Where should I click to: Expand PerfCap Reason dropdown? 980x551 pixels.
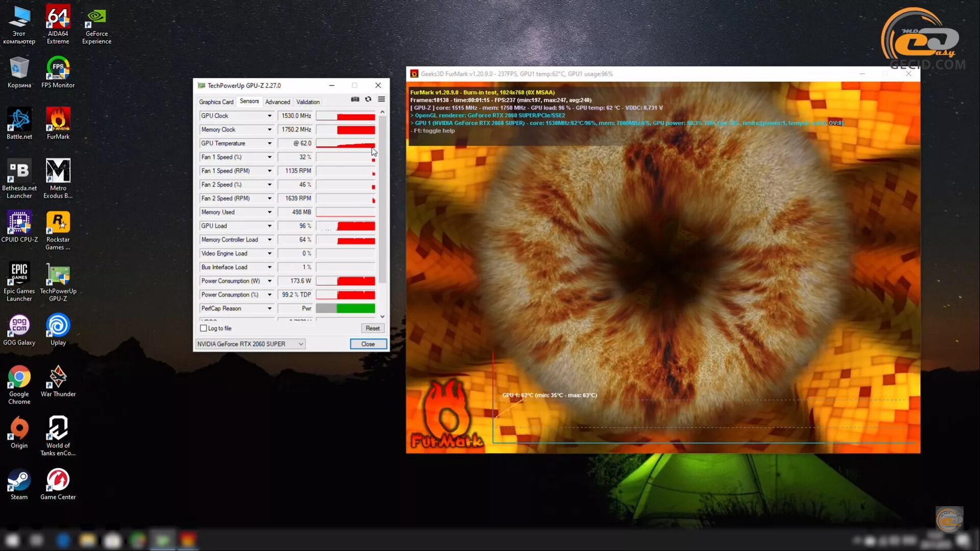click(269, 309)
